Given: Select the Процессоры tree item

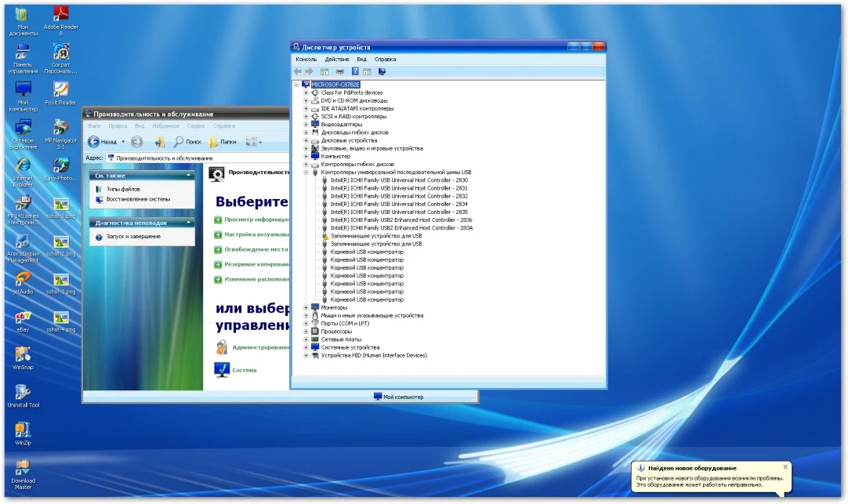Looking at the screenshot, I should tap(336, 332).
